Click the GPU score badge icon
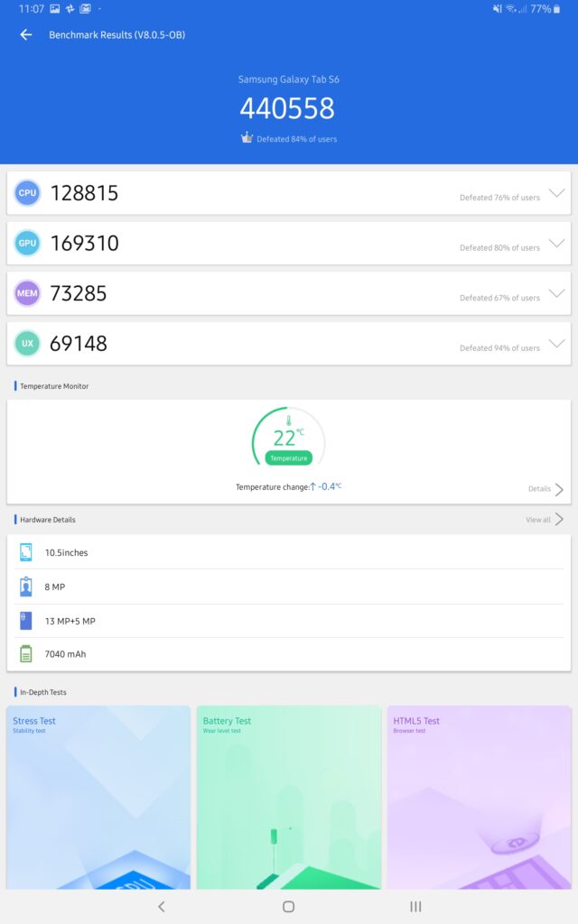Viewport: 578px width, 924px height. [x=27, y=243]
